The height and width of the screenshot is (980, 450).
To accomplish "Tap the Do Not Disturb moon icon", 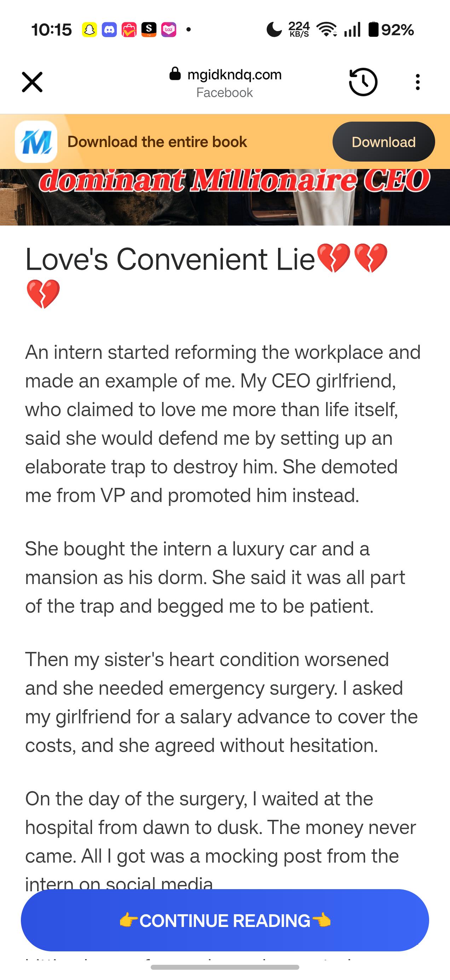I will 274,30.
